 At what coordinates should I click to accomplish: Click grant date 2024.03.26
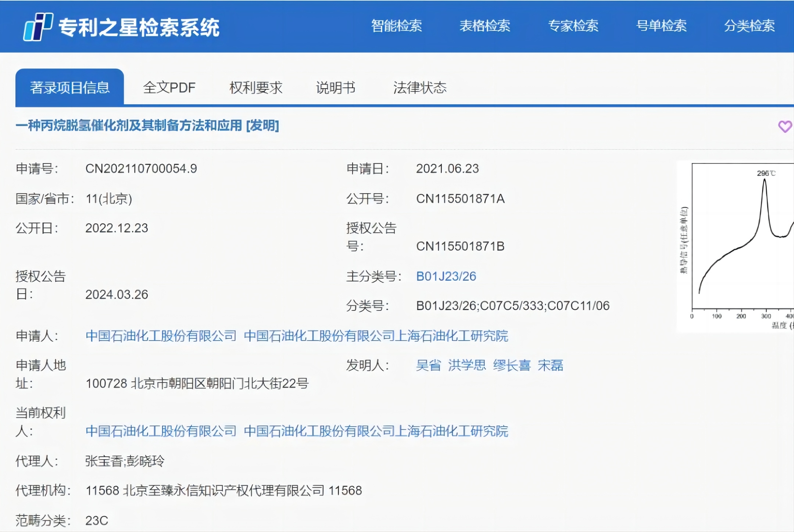[117, 295]
